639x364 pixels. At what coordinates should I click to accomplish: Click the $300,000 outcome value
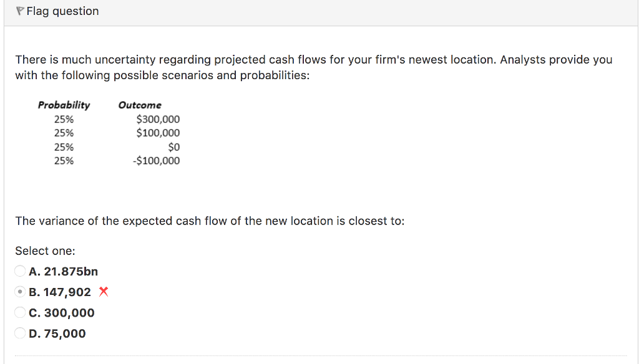tap(160, 119)
